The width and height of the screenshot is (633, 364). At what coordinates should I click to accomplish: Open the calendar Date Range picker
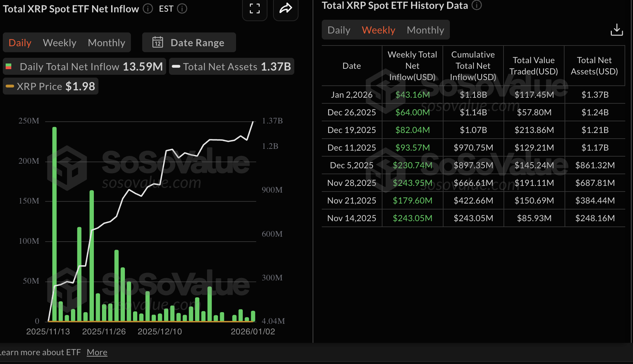coord(189,42)
